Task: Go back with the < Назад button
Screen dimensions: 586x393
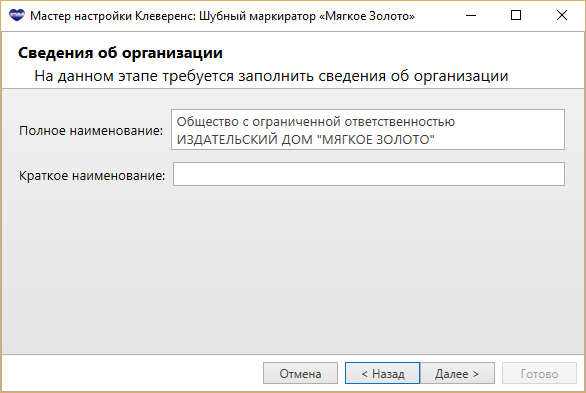Action: [382, 373]
